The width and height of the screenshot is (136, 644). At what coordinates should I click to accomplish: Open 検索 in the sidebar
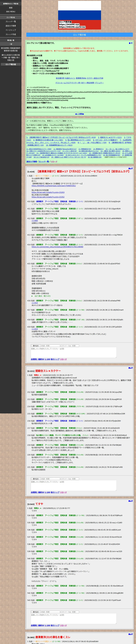(x=11, y=8)
